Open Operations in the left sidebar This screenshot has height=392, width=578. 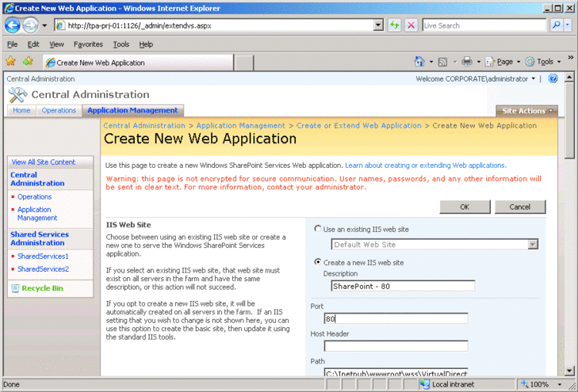point(34,196)
